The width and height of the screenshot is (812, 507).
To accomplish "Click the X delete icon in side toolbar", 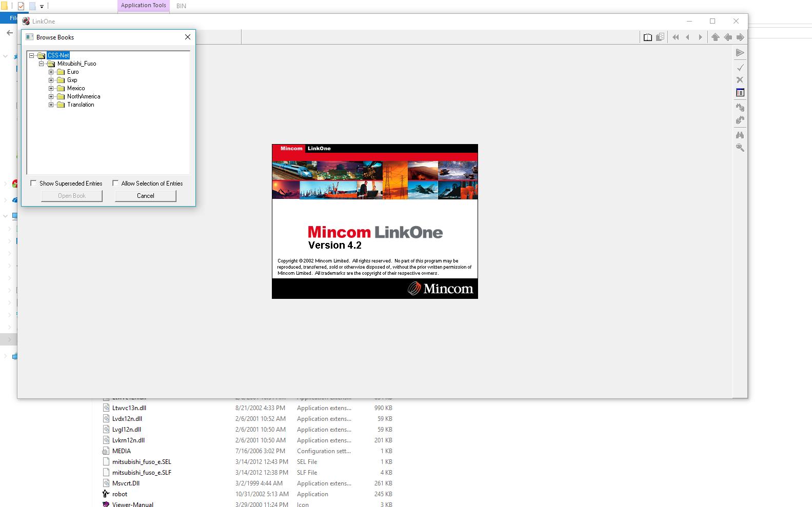I will [x=740, y=80].
